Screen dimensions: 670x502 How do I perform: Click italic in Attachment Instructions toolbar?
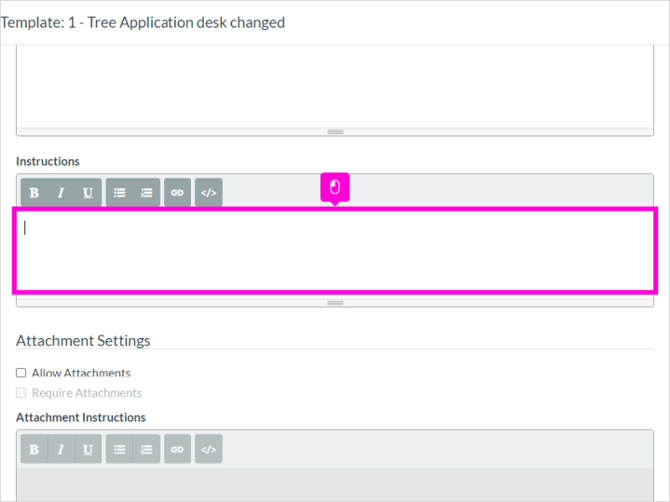pos(61,449)
